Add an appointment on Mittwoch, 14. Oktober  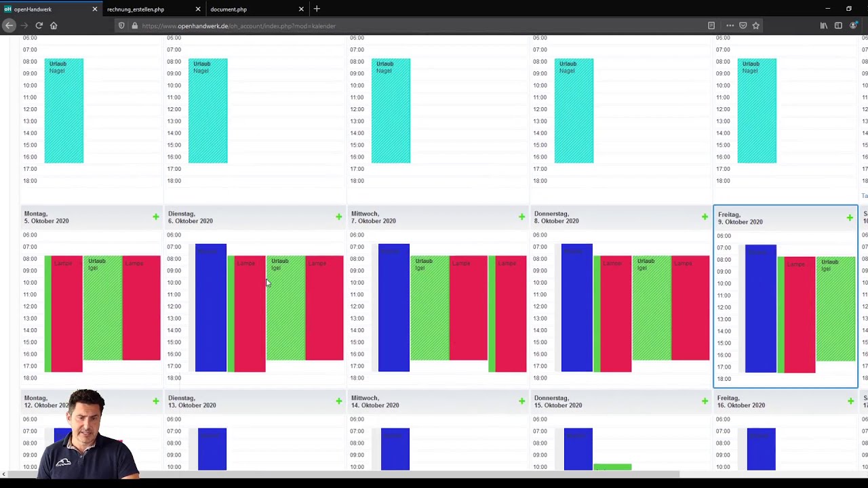[x=521, y=401]
